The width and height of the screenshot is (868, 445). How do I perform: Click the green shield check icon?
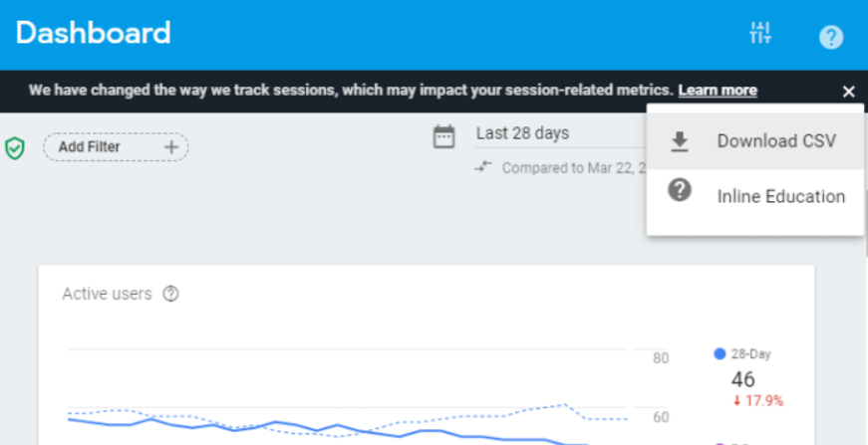pyautogui.click(x=15, y=148)
